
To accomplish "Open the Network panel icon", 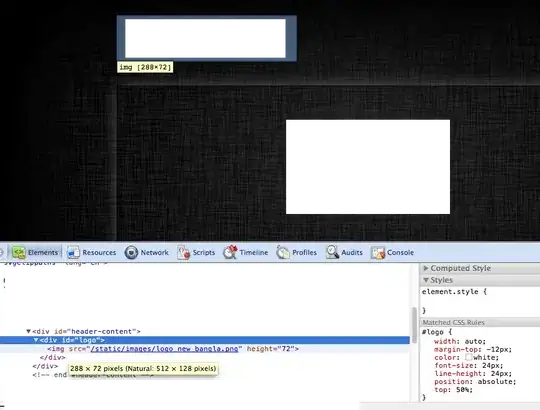I will 131,252.
